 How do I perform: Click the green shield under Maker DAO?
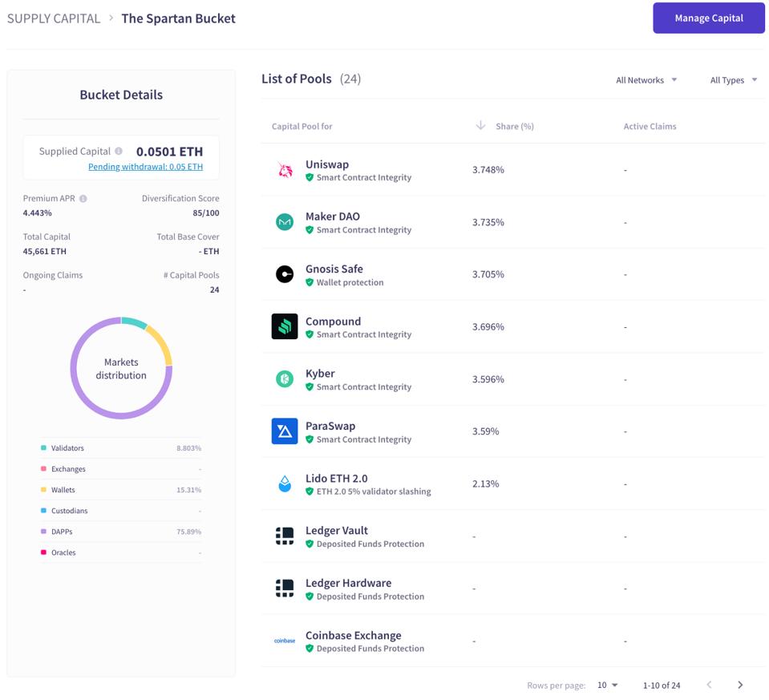point(310,230)
